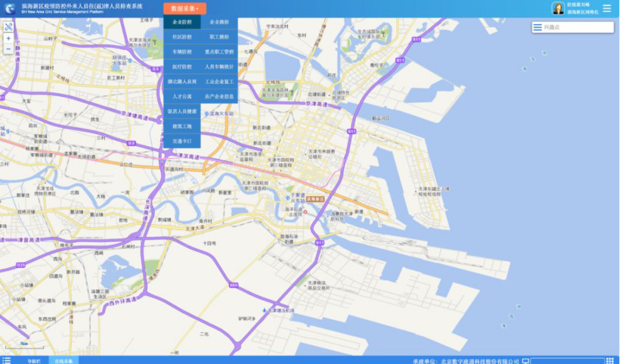The image size is (620, 364).
Task: Choose 重点职工管控 in the menu
Action: click(x=219, y=52)
